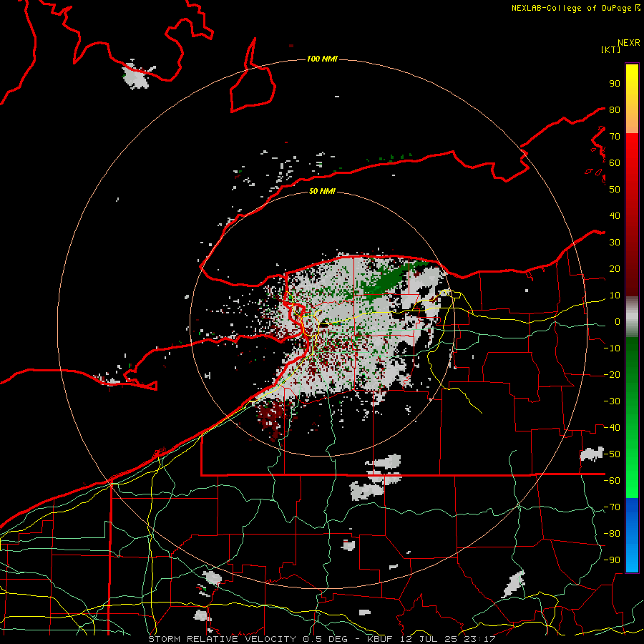Click the 60 knot value on scale
644x644 pixels.
tap(615, 162)
